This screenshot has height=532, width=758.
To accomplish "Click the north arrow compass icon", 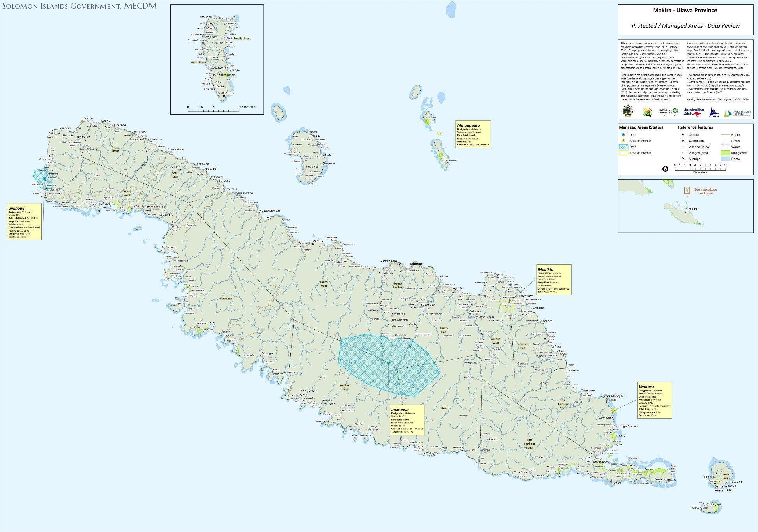I will coord(665,169).
